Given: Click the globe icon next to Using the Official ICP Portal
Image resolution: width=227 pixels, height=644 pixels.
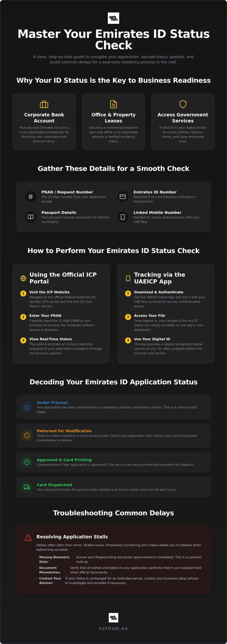Looking at the screenshot, I should pos(23,278).
